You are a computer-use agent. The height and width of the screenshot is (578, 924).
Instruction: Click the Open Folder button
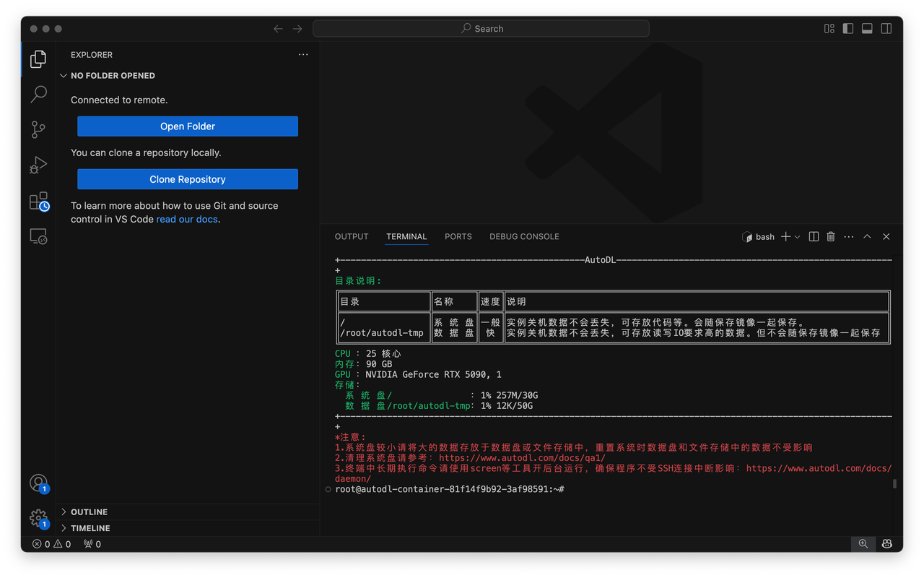coord(188,126)
